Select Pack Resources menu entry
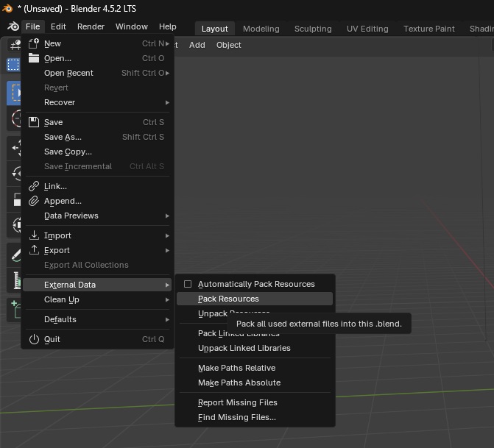Image resolution: width=494 pixels, height=448 pixels. tap(228, 299)
